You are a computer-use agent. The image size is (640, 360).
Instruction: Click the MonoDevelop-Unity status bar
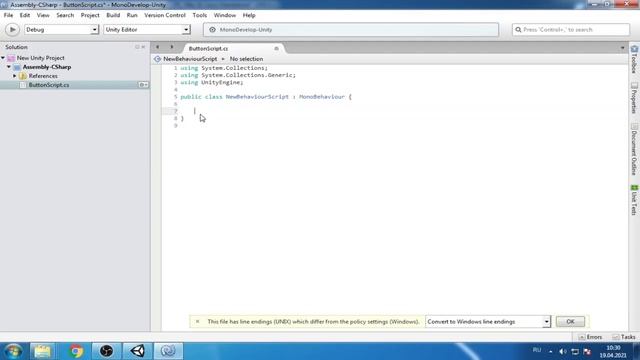351,29
